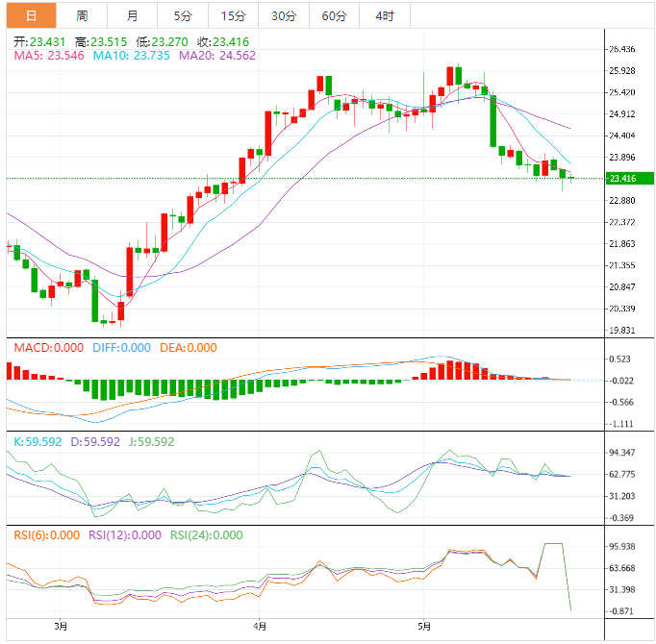This screenshot has width=656, height=644.
Task: Click the 5月 date axis marker
Action: point(424,626)
